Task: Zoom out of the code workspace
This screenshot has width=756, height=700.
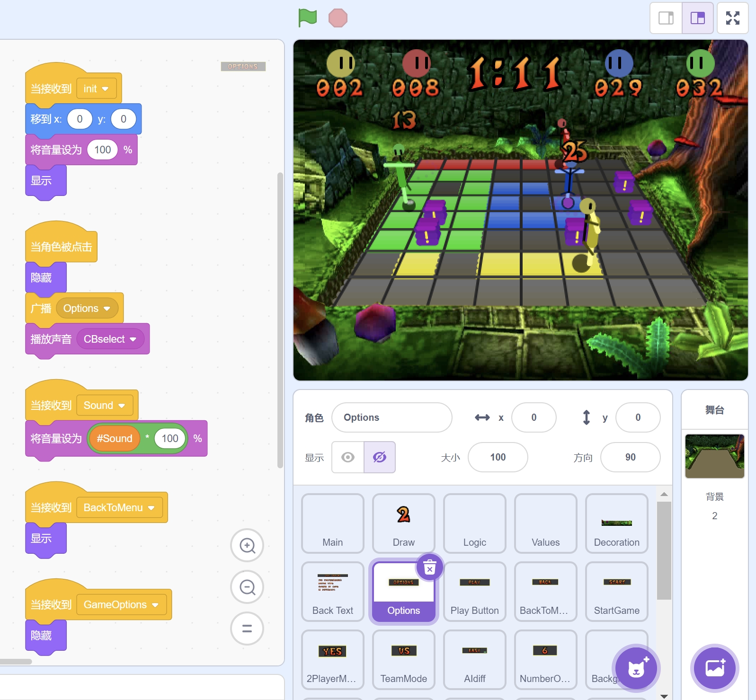Action: (247, 587)
